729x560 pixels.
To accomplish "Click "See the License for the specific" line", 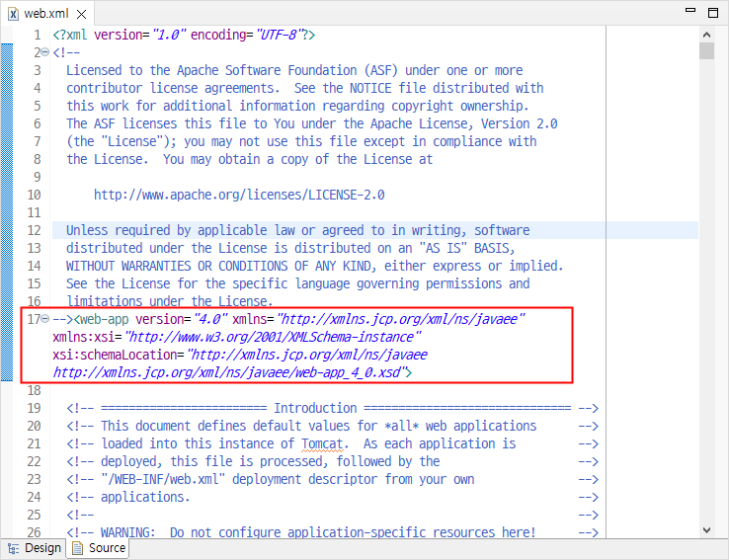I will (297, 283).
